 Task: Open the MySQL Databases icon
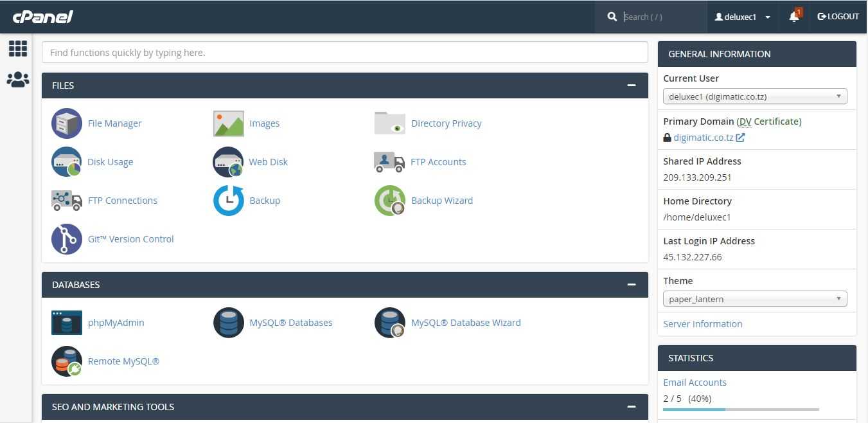[x=229, y=323]
